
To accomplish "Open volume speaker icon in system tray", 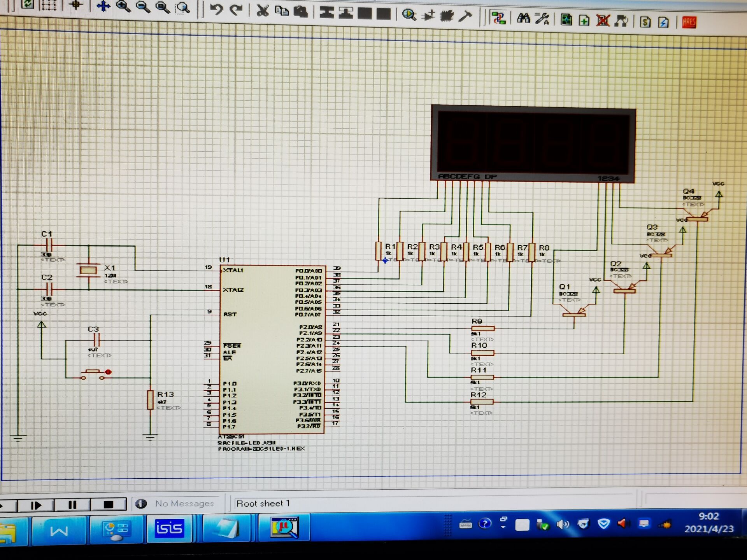I will click(x=563, y=525).
